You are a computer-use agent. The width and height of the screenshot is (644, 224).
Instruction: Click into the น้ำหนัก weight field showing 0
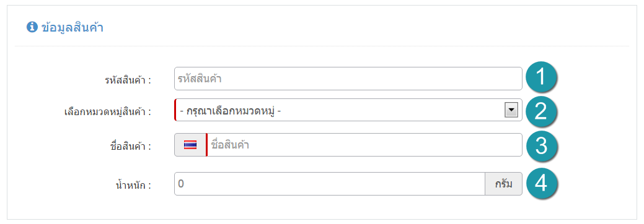pos(330,184)
